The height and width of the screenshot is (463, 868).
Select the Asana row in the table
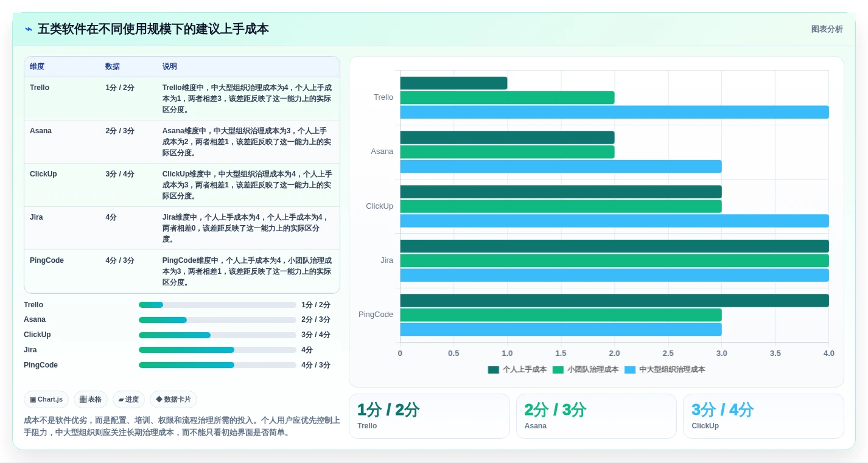click(x=182, y=142)
